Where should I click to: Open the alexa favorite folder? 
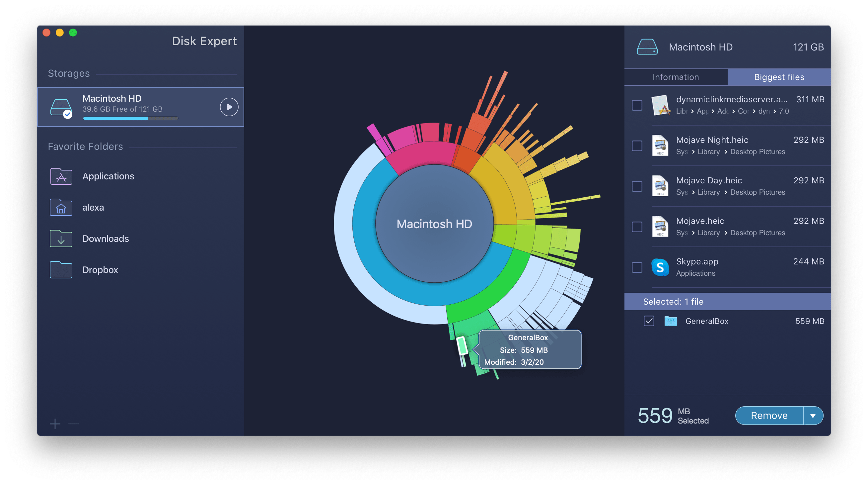(x=93, y=206)
